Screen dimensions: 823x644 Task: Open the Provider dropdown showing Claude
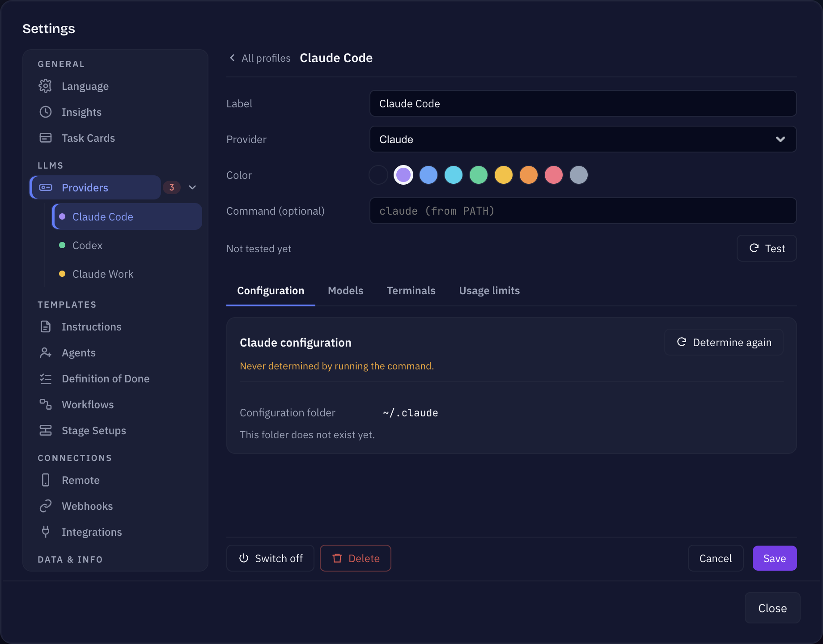click(x=583, y=139)
